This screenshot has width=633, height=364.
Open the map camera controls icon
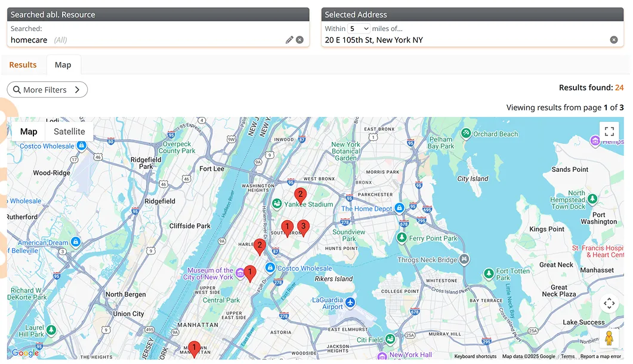coord(609,303)
